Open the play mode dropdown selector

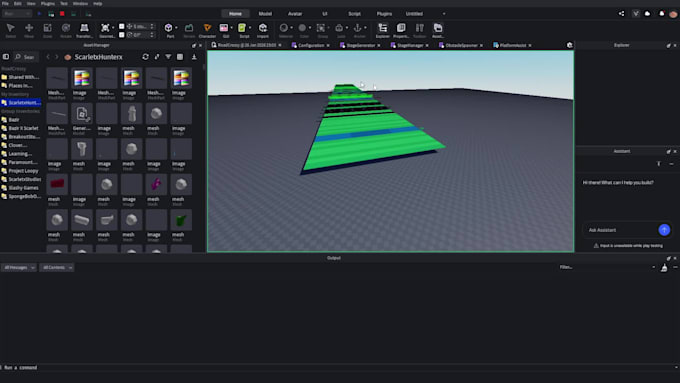16,14
